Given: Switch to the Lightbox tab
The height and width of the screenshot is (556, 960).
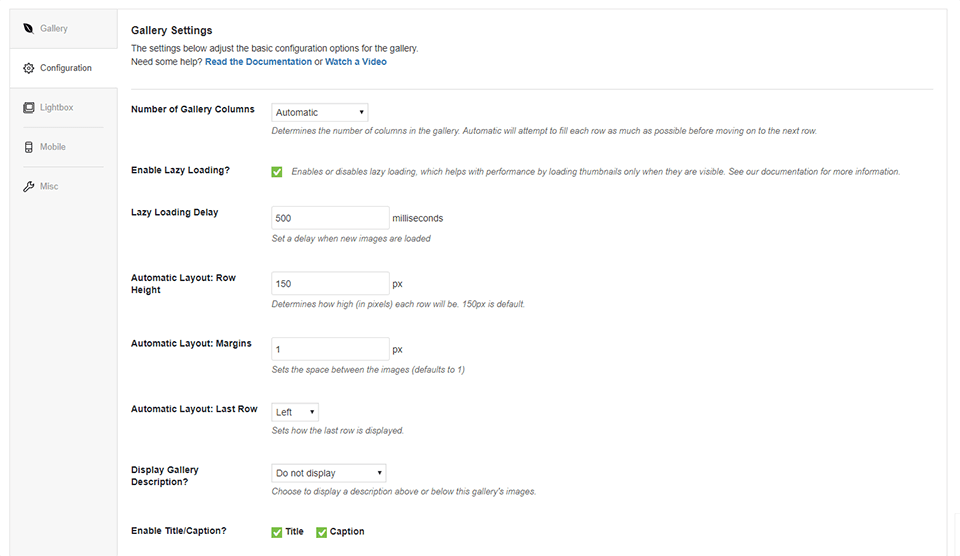Looking at the screenshot, I should tap(57, 107).
